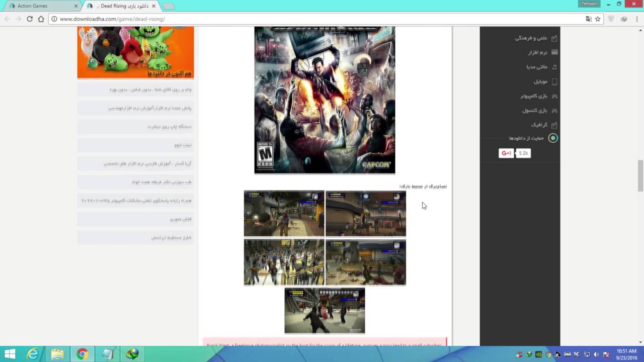
Task: Click the Dead Rising cover art image
Action: pyautogui.click(x=325, y=100)
